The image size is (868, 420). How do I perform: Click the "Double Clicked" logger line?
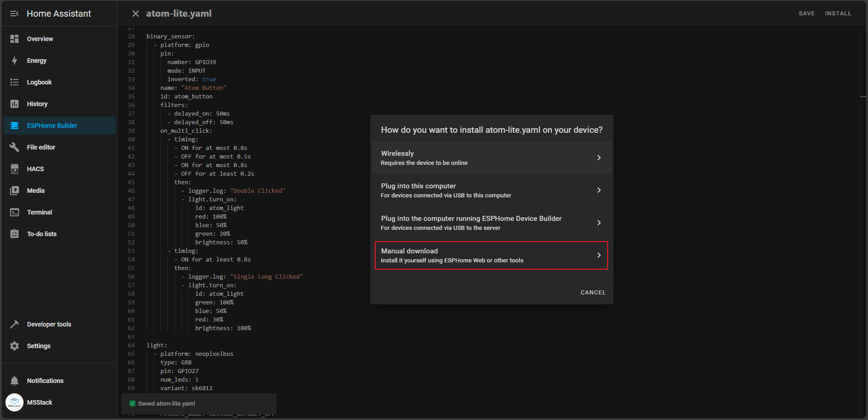(x=233, y=191)
